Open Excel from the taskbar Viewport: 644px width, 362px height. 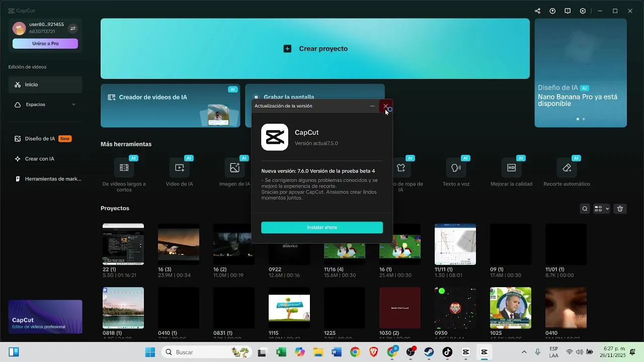pos(281,352)
